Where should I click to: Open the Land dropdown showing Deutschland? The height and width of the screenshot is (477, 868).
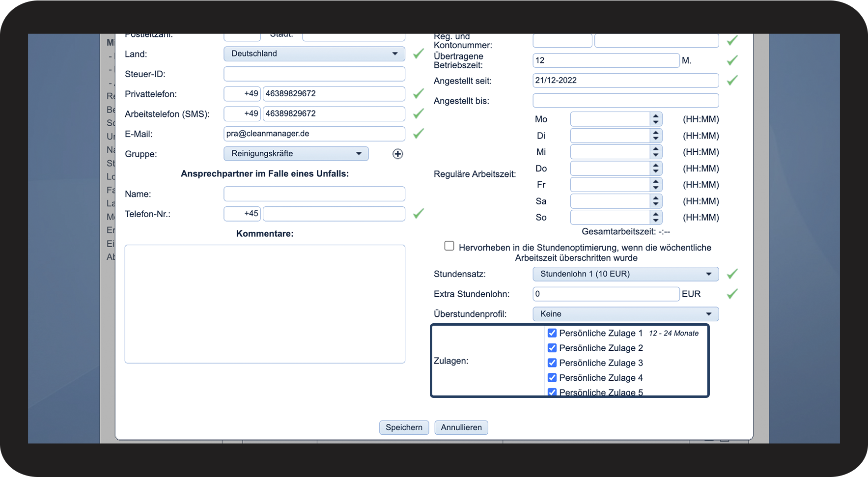pos(314,54)
